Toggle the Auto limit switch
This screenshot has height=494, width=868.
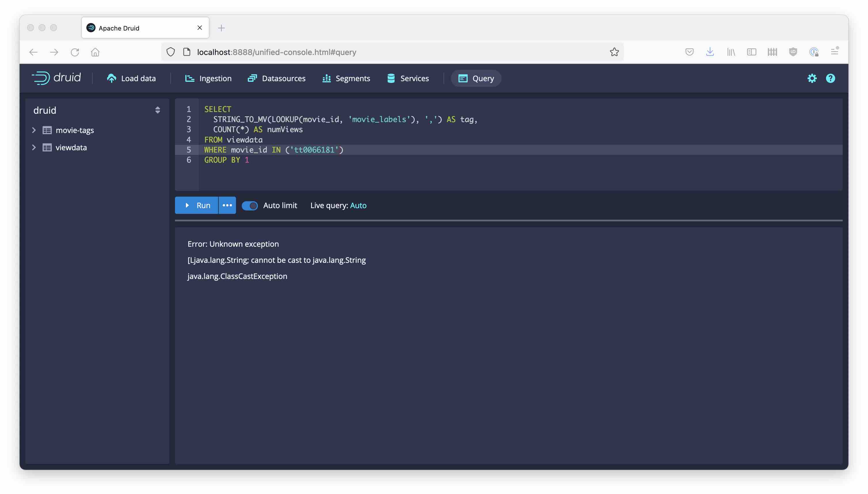coord(250,206)
